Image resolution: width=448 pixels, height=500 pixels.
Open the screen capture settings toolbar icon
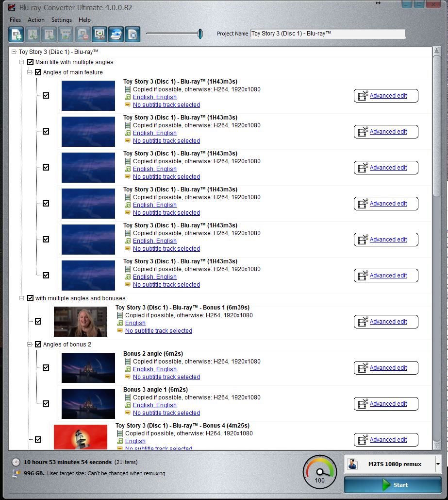pos(100,34)
